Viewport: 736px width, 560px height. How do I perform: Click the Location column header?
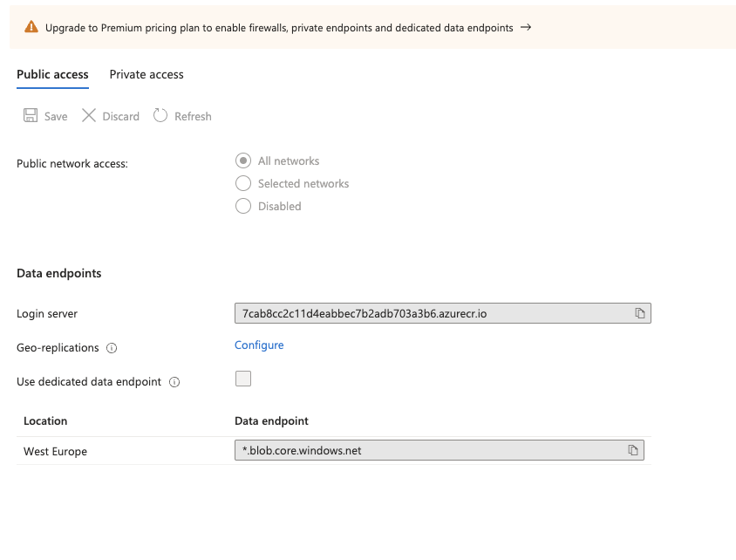pos(45,421)
